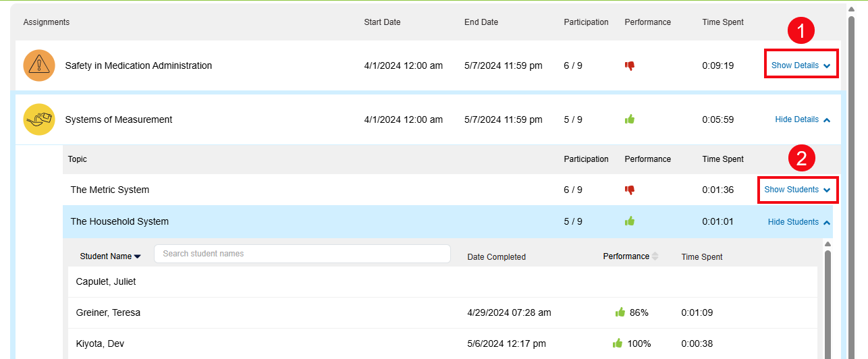Click thumbs-up icon beside Greiner's 86% score
868x359 pixels.
pos(620,312)
